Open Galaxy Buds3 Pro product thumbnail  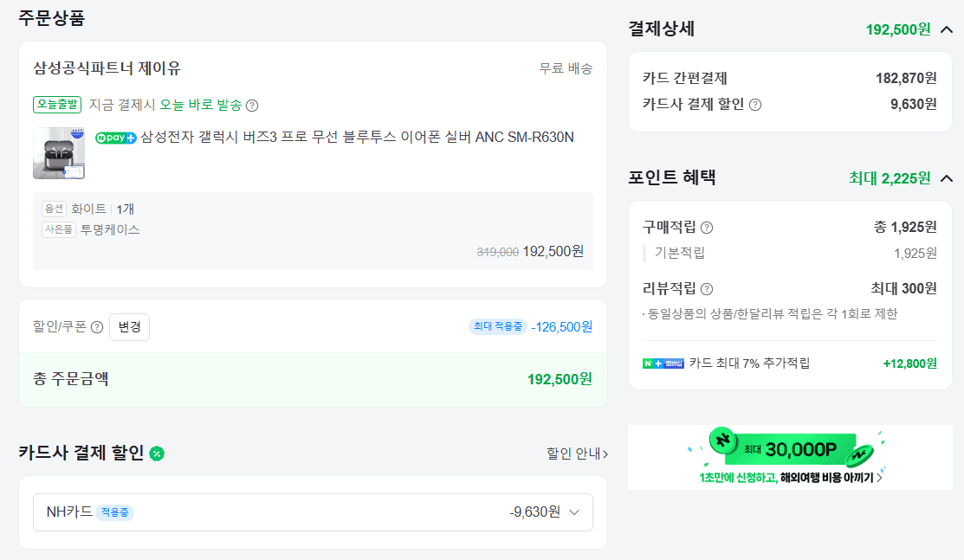click(59, 153)
